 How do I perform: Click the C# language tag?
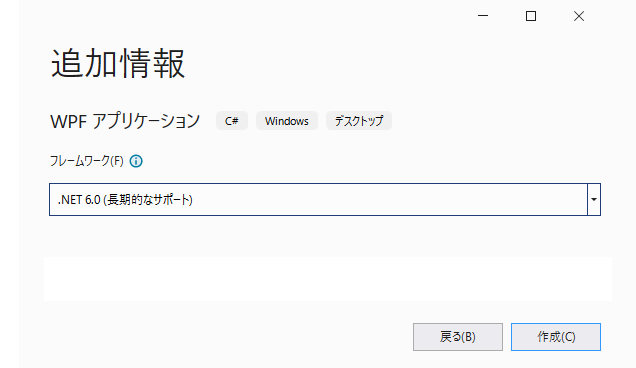click(232, 121)
